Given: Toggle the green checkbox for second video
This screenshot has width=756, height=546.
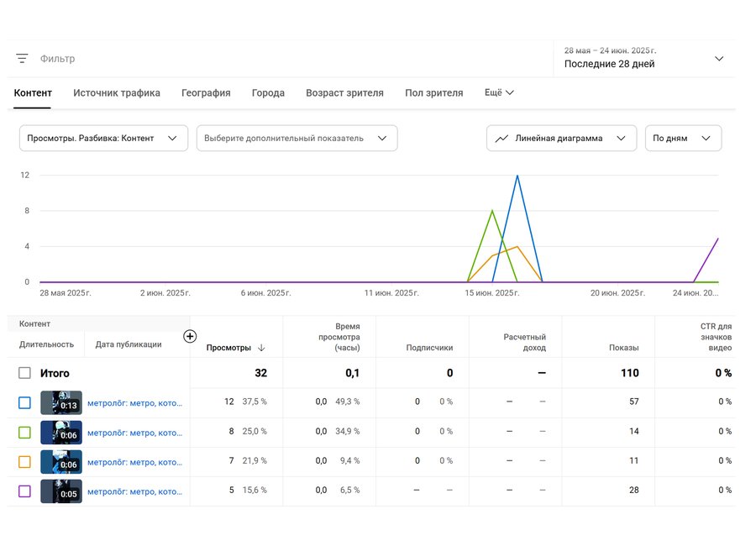Looking at the screenshot, I should [24, 432].
